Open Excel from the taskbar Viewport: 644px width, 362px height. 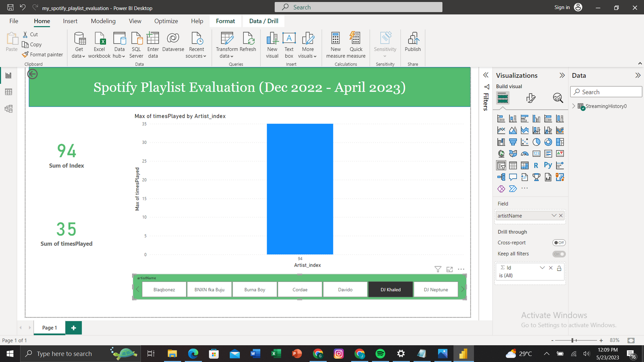[x=276, y=353]
